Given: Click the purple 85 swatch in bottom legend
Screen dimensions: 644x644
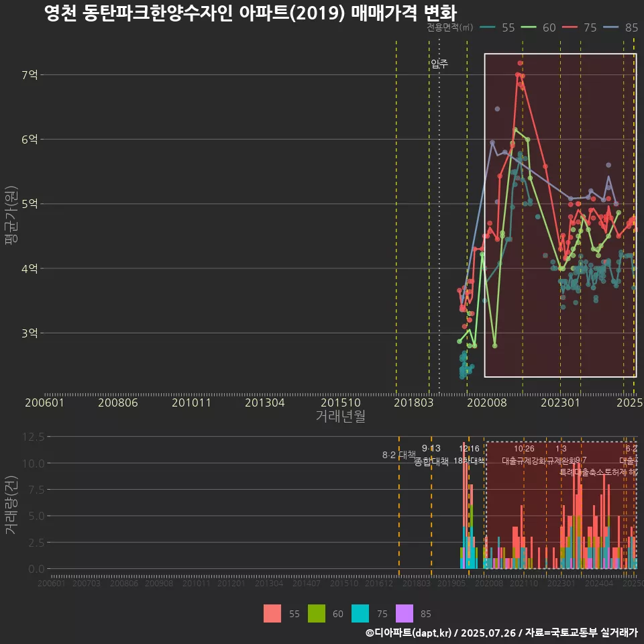Looking at the screenshot, I should click(x=404, y=614).
